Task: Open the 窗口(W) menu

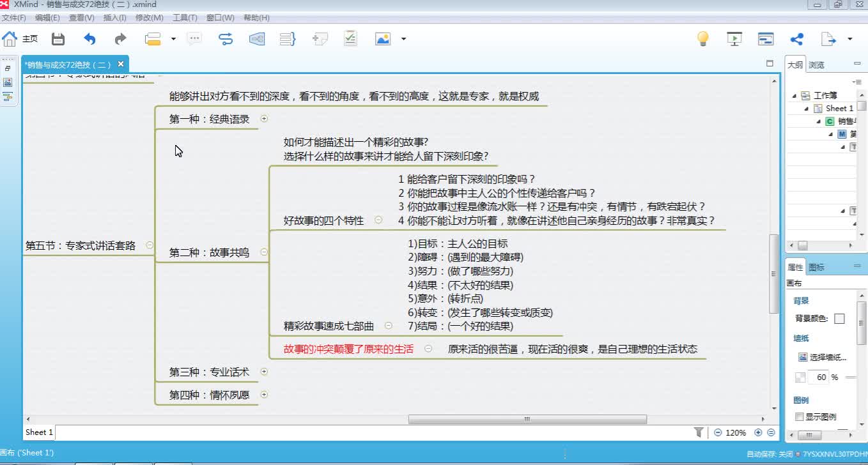Action: pyautogui.click(x=221, y=18)
